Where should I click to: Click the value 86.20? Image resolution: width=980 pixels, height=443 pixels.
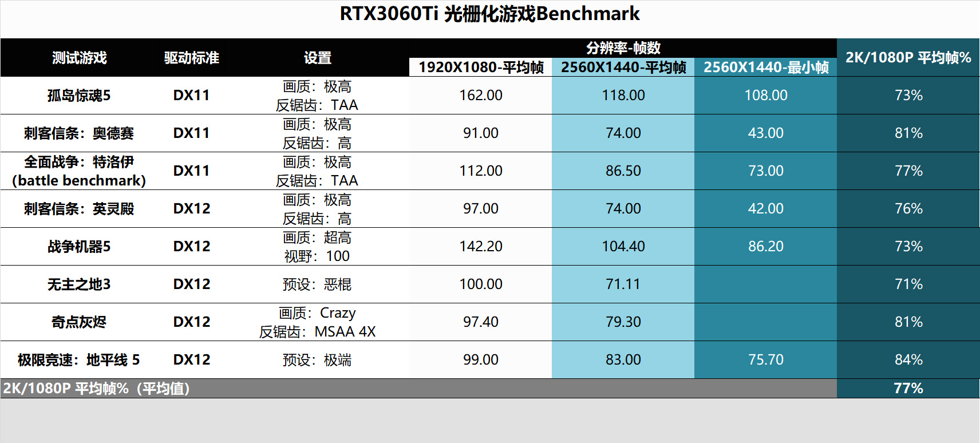[x=766, y=247]
